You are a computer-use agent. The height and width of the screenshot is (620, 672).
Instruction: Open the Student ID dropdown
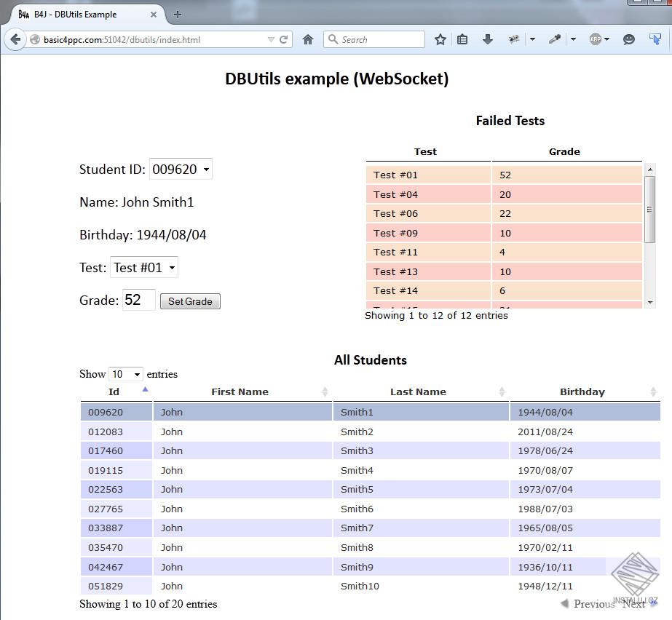tap(181, 170)
